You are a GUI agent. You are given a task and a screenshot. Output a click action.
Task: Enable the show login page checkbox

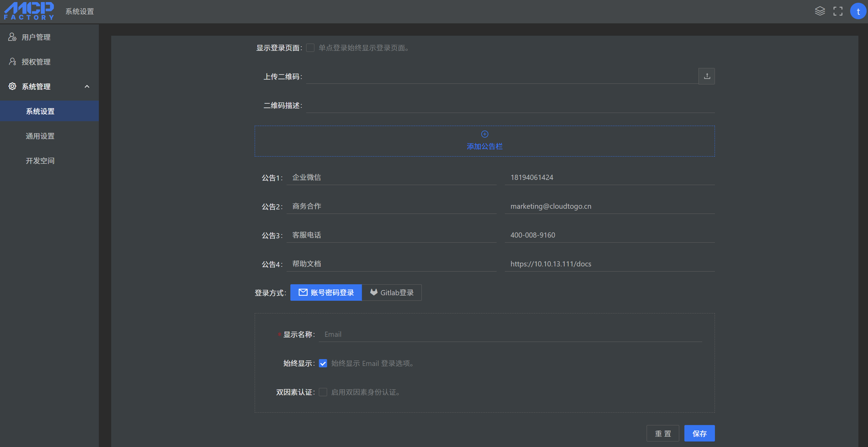click(x=310, y=48)
